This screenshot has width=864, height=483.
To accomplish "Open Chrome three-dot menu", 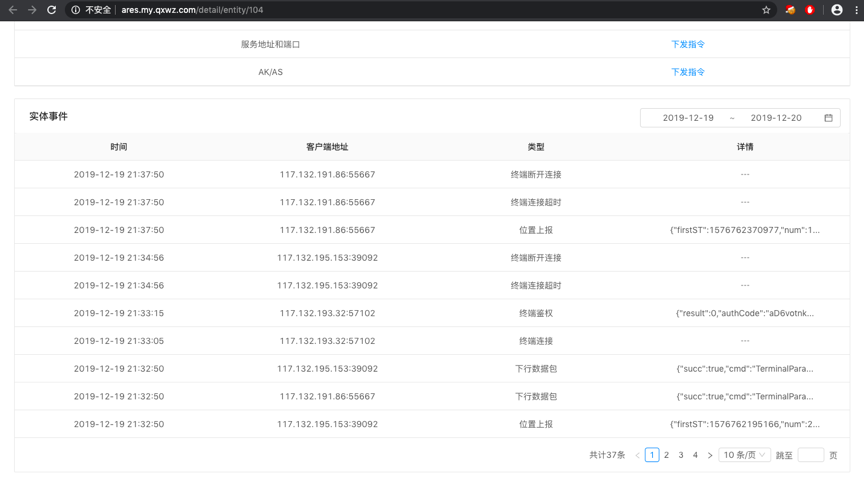I will (x=856, y=10).
